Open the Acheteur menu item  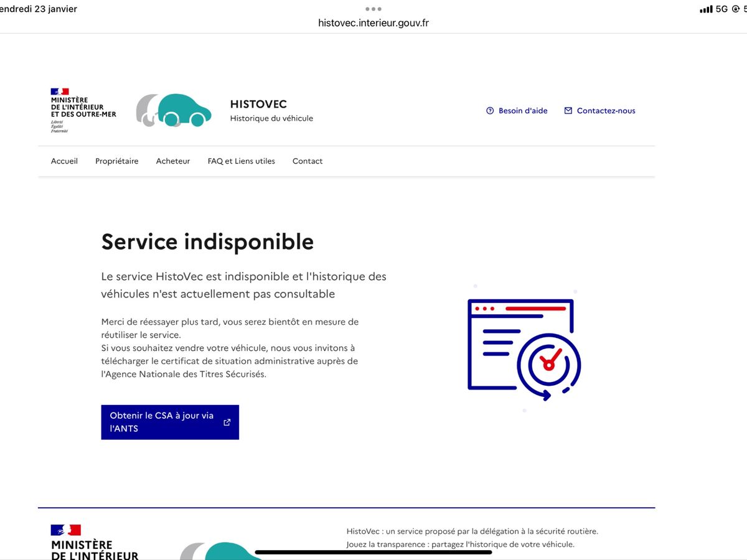[x=173, y=161]
